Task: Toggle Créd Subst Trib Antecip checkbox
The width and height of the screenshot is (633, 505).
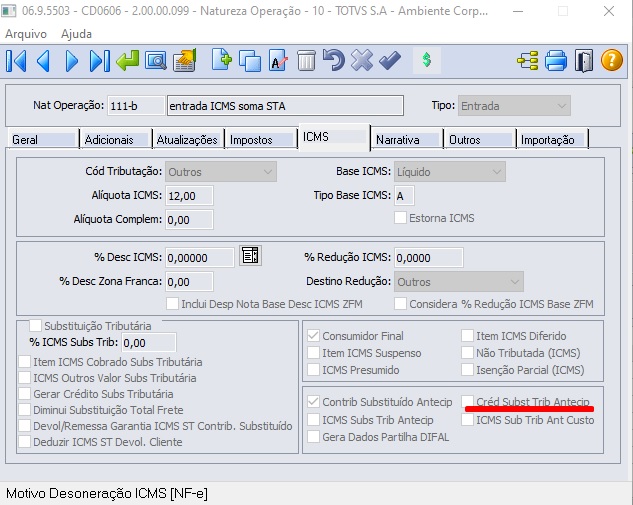Action: pos(467,402)
